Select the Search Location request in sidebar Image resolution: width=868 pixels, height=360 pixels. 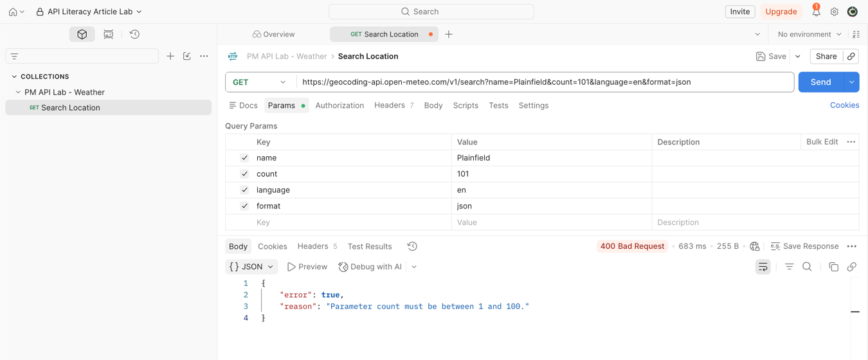click(108, 108)
